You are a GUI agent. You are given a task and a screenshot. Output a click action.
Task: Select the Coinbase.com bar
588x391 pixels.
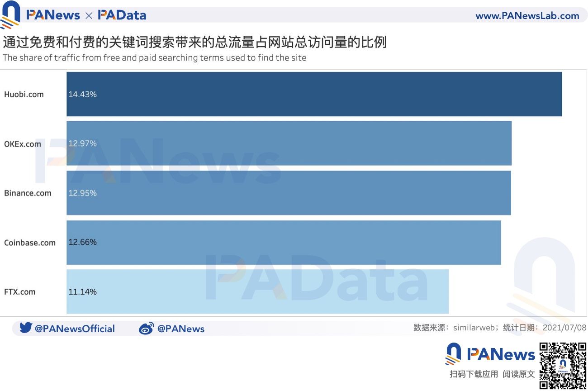pyautogui.click(x=284, y=242)
